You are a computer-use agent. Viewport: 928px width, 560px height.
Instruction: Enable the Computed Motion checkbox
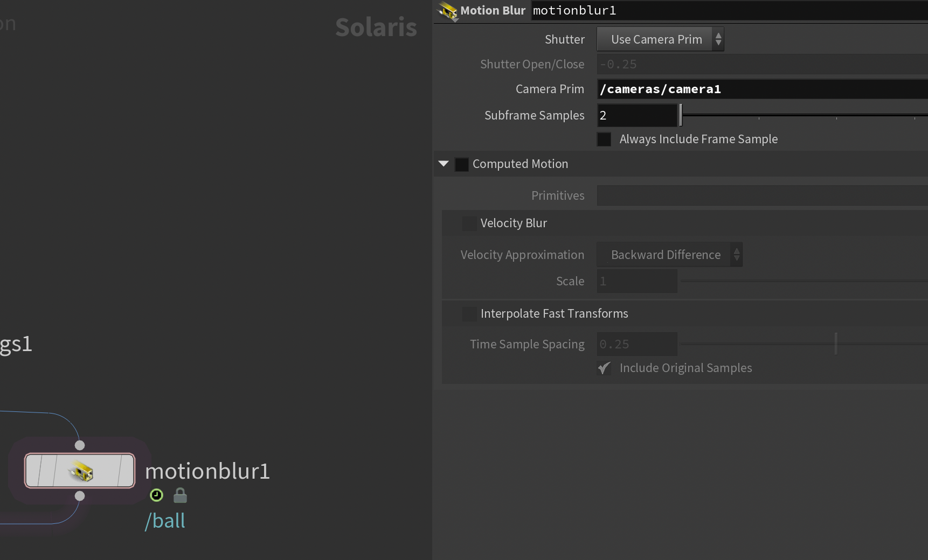coord(462,164)
